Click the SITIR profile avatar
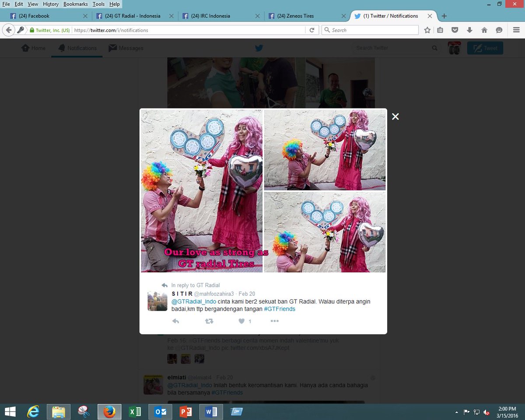This screenshot has height=420, width=525. coord(157,301)
